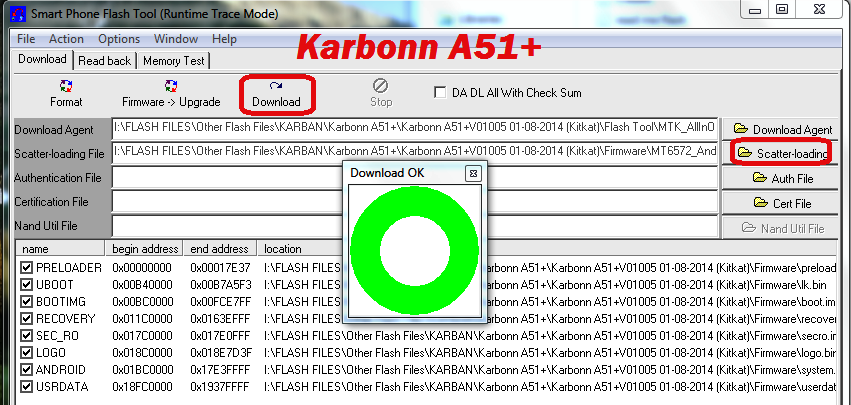Click the ANDROID row name
This screenshot has height=405, width=851.
point(61,370)
